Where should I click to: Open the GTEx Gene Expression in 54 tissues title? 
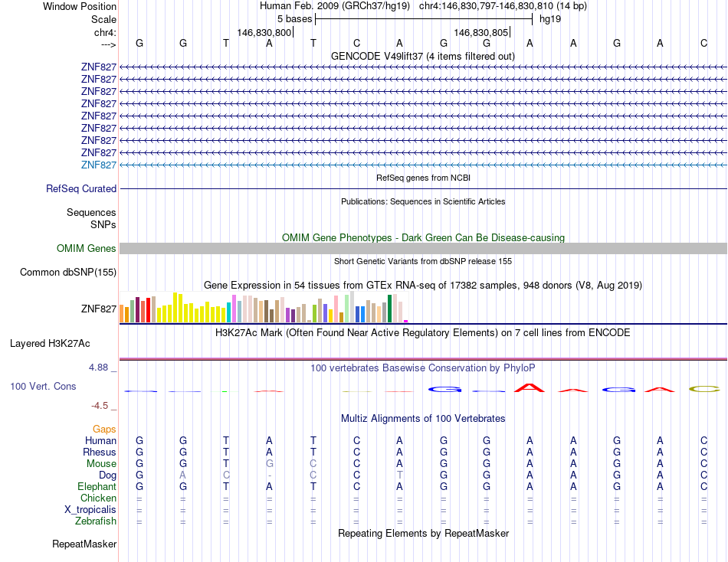click(x=423, y=286)
